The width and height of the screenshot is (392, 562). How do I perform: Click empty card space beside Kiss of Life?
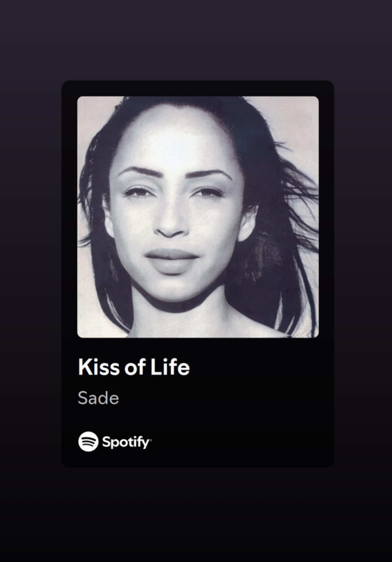pos(261,367)
